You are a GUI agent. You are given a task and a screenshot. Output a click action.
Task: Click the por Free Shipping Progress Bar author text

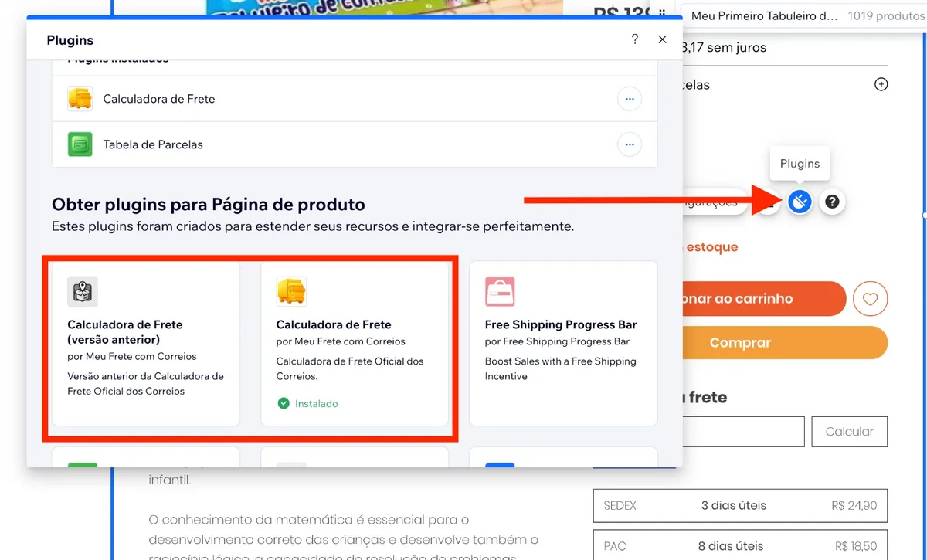pos(557,341)
